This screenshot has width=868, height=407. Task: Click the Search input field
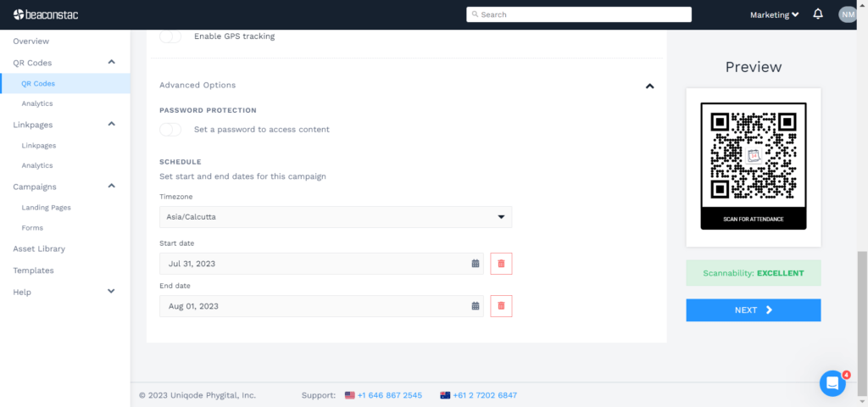click(578, 14)
